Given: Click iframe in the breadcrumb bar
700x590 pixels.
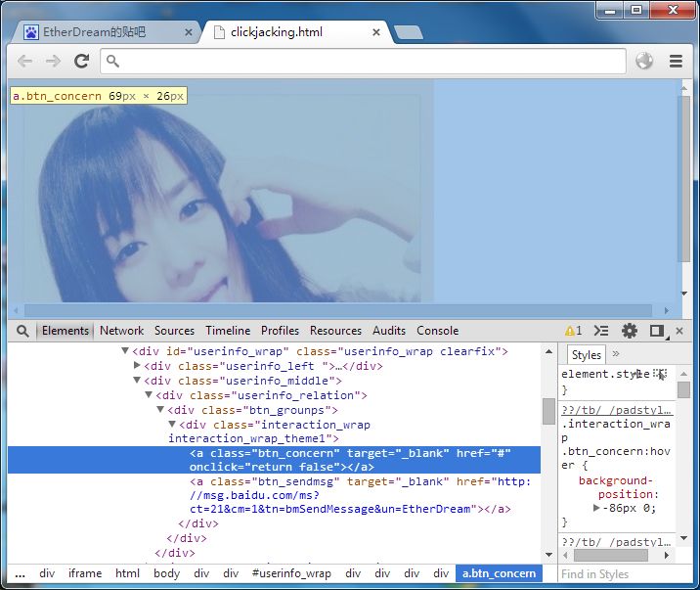Looking at the screenshot, I should (85, 573).
